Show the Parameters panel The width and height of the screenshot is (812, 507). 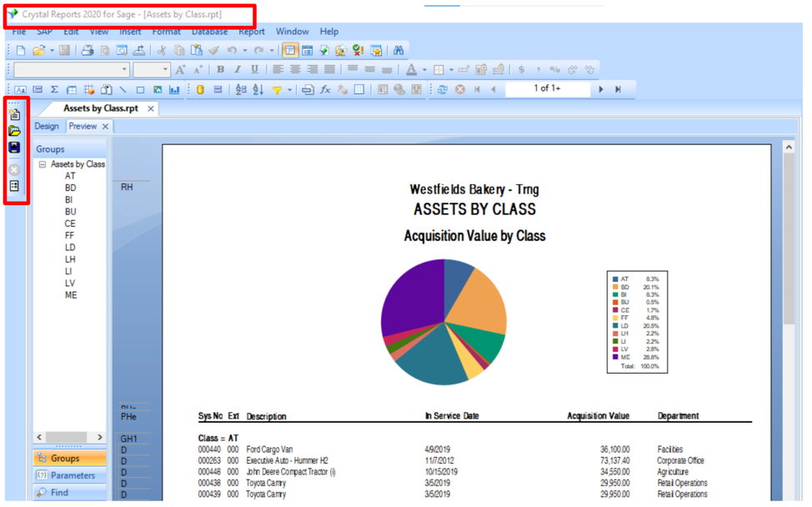pos(70,475)
